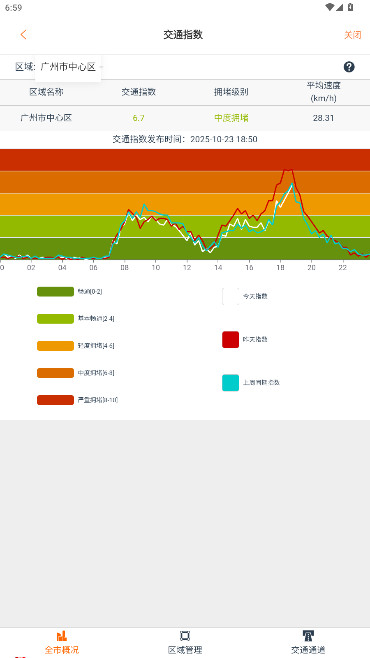Tap the light green [2-4] legend swatch
370x658 pixels.
[x=55, y=319]
